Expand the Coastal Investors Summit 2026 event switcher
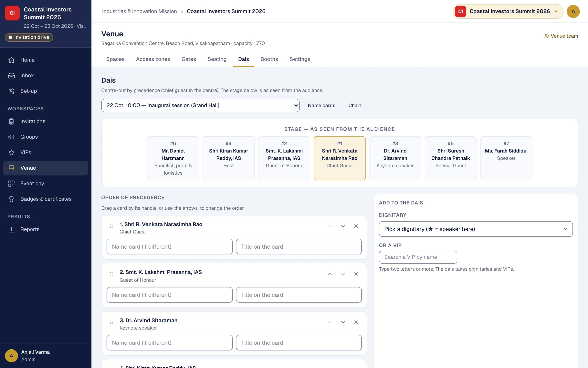588x368 pixels. [x=508, y=11]
